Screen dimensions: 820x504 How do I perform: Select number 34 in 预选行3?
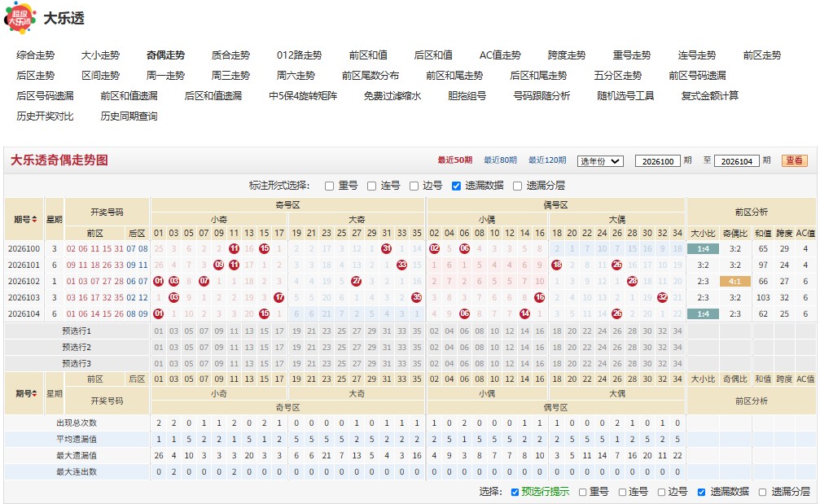point(677,363)
